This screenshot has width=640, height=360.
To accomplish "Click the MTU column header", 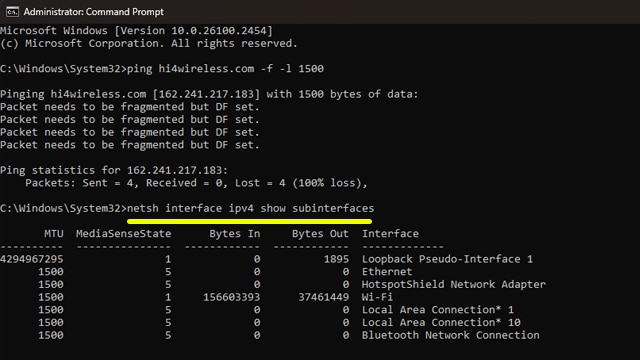I will (x=54, y=234).
